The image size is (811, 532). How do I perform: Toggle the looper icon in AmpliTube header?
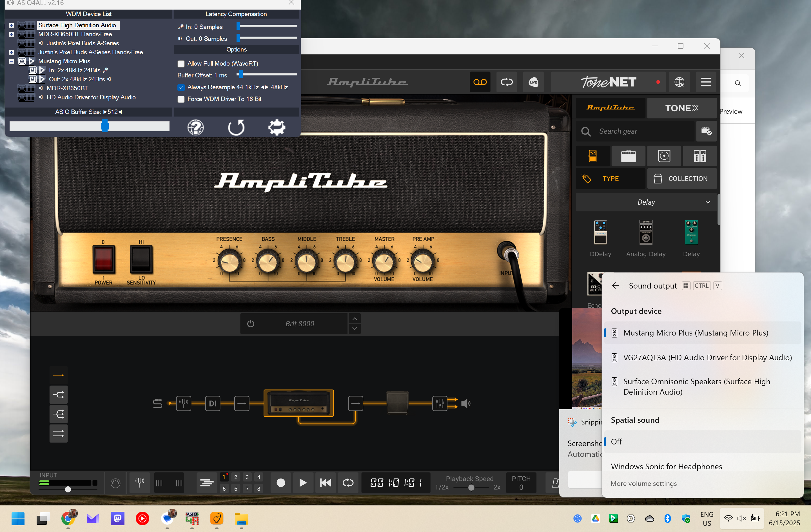pos(506,82)
